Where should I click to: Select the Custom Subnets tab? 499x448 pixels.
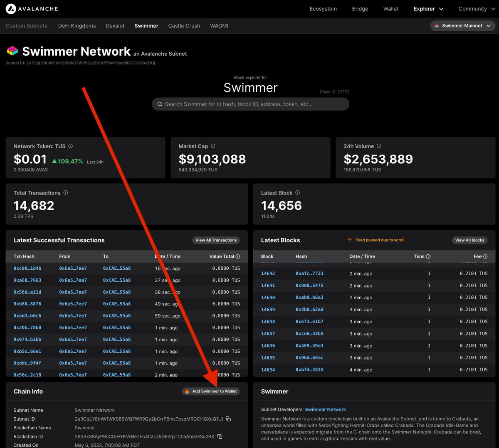[x=27, y=26]
